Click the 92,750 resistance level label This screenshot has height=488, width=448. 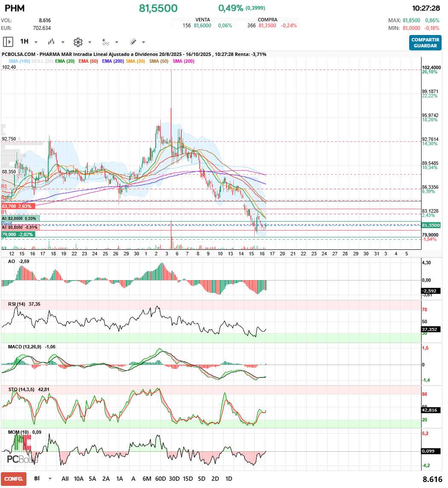click(9, 139)
